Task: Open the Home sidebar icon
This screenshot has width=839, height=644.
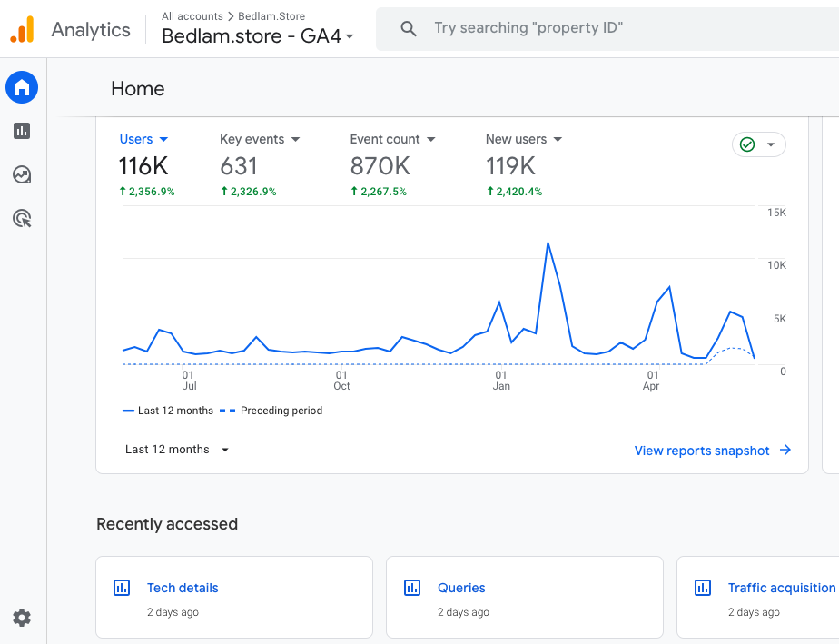Action: pyautogui.click(x=22, y=87)
